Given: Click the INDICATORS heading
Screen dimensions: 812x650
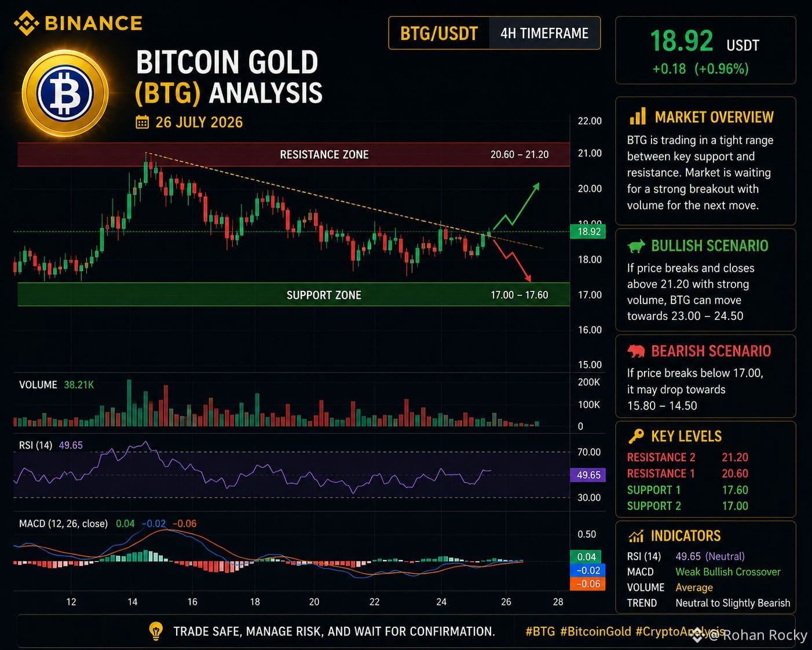Looking at the screenshot, I should click(x=686, y=536).
